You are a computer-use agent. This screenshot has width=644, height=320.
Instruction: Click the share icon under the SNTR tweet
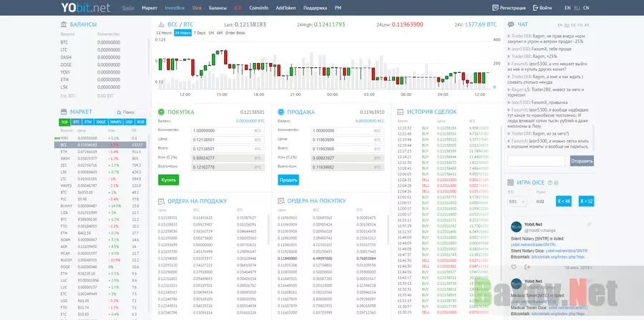point(527,267)
